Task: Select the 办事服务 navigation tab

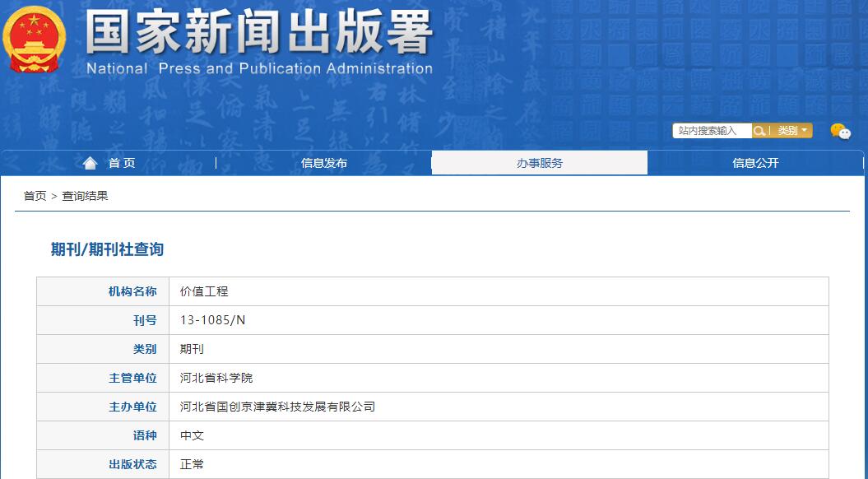Action: point(540,163)
